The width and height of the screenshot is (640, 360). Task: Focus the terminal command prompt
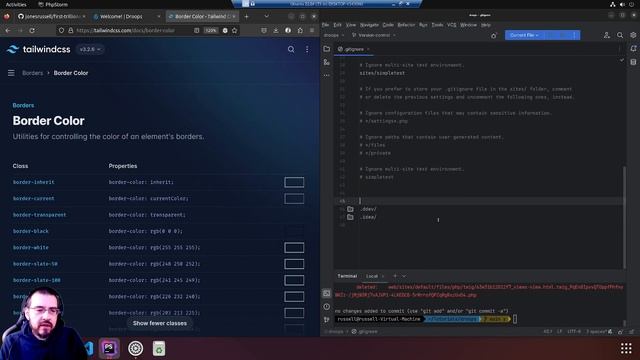click(515, 319)
